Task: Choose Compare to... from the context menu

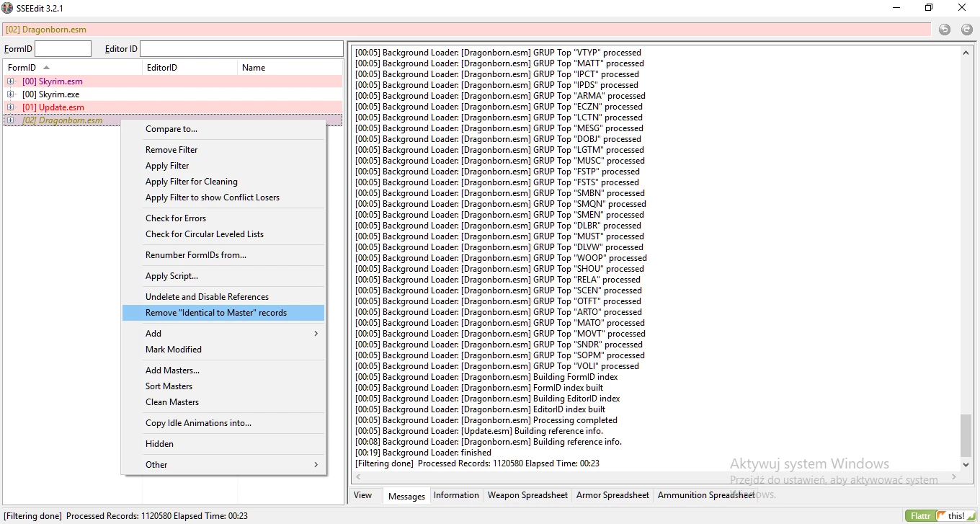Action: (223, 129)
